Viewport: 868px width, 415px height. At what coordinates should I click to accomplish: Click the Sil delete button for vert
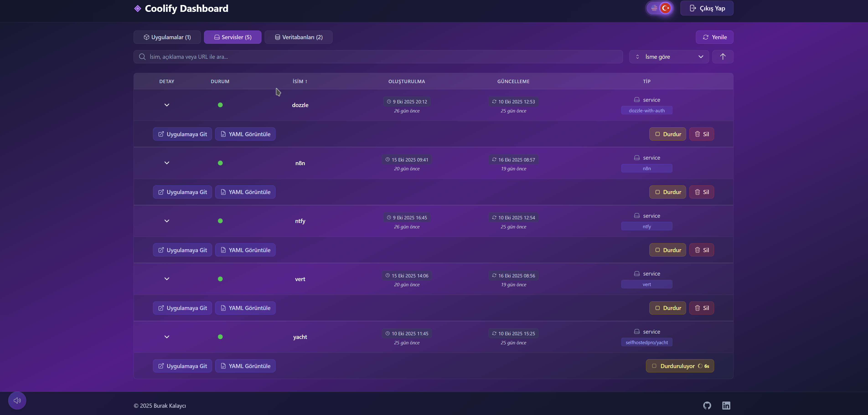(x=701, y=308)
